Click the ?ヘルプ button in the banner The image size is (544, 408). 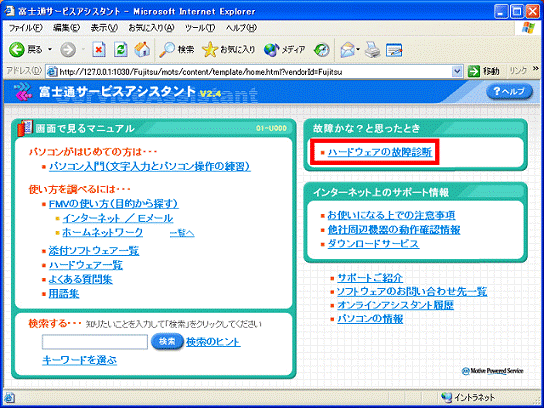pyautogui.click(x=509, y=92)
